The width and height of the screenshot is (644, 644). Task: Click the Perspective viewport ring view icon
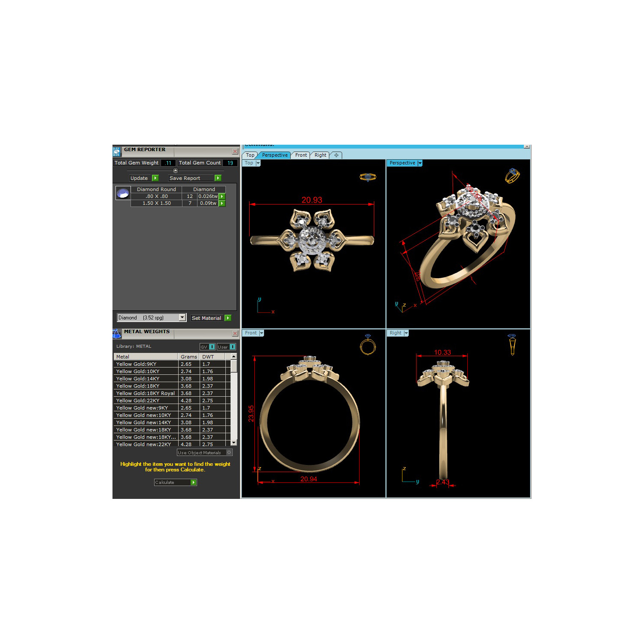512,176
